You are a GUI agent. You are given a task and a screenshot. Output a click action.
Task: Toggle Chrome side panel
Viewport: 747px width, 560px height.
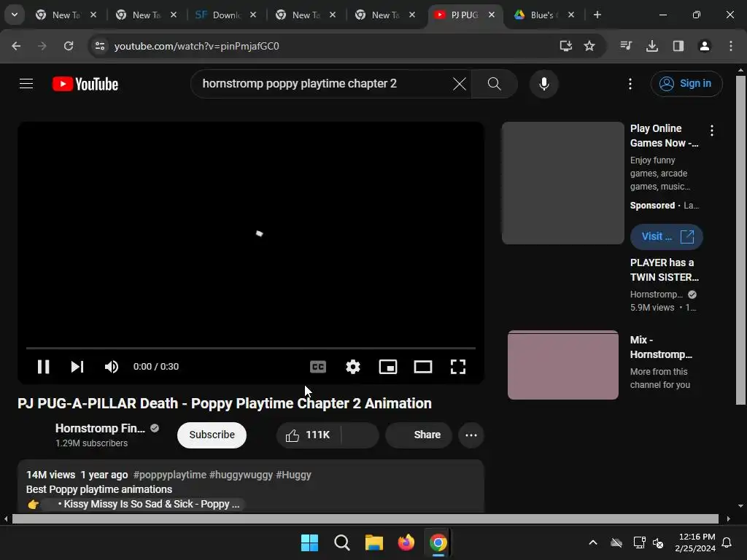click(x=678, y=46)
